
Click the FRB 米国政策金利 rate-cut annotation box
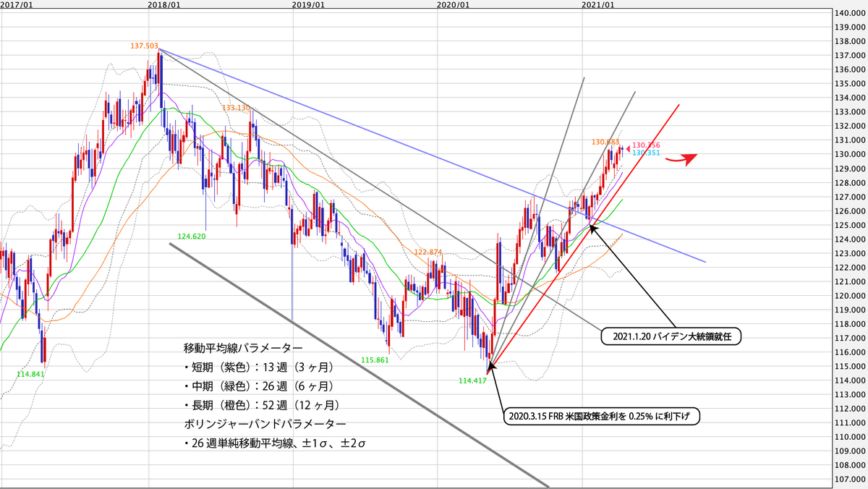coord(602,417)
